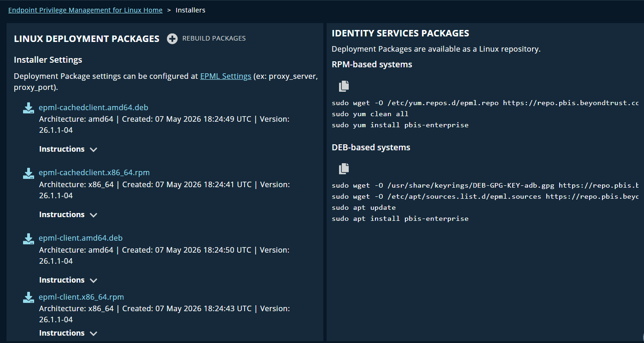Click the Created 18:24:41 UTC details text
644x343 pixels.
coord(164,190)
